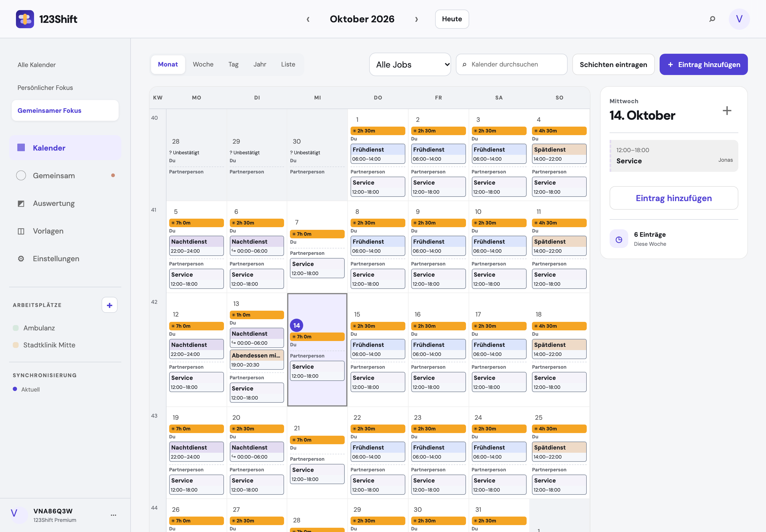Click the Kalender durchsuchen search field
766x532 pixels.
coord(511,64)
